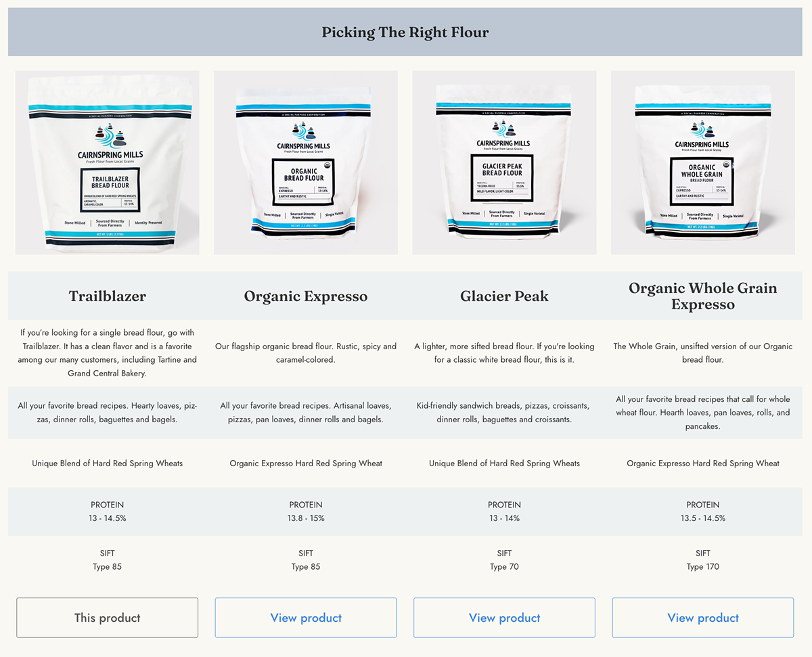Click Glacier Peak's 'Unique Blend of Hard Red Spring Wheats'
Image resolution: width=812 pixels, height=657 pixels.
click(x=504, y=463)
